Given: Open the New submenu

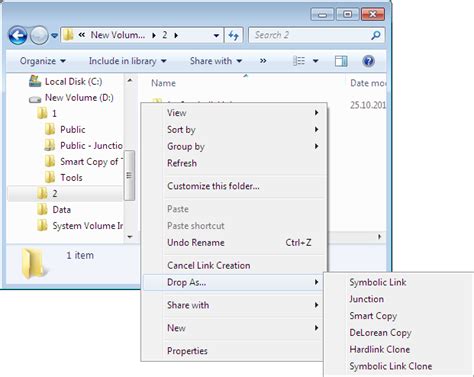Looking at the screenshot, I should 233,328.
